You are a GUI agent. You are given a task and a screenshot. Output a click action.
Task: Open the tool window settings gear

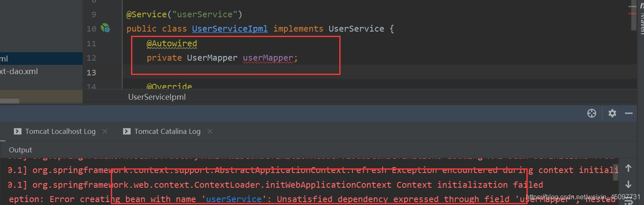(612, 113)
